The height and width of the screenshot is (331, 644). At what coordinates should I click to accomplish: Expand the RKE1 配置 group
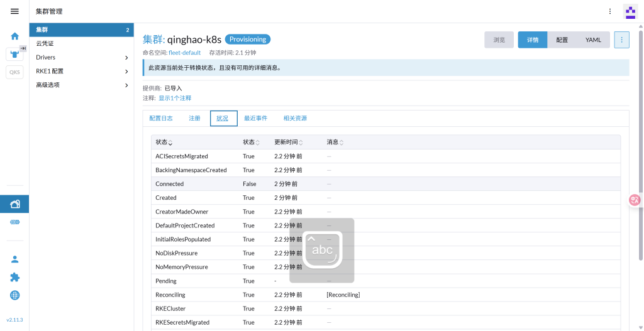point(82,71)
